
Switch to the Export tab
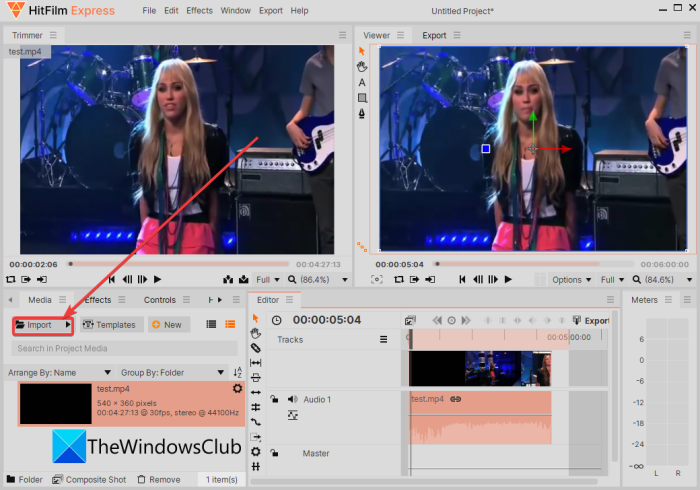tap(434, 35)
